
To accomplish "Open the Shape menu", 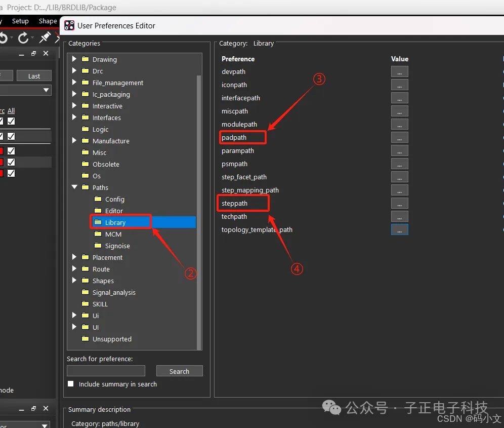I will pos(48,21).
